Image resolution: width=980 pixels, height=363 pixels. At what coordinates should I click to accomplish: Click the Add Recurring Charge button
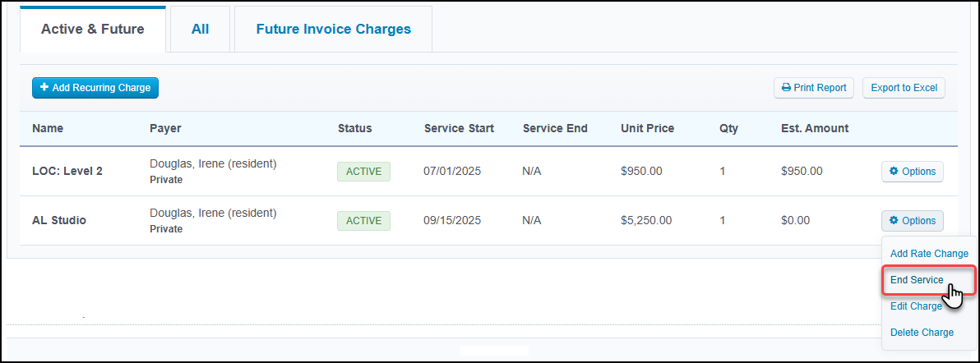coord(95,88)
